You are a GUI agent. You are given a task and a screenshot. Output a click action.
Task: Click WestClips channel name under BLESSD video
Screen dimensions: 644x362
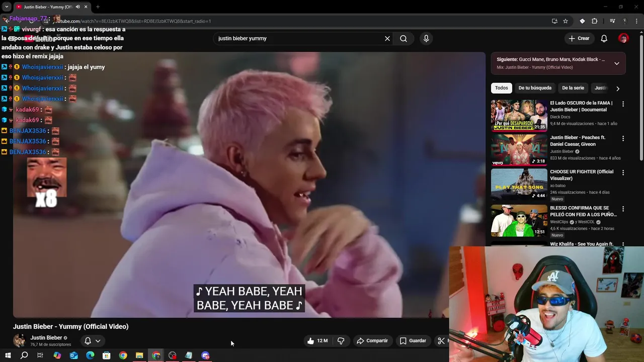click(x=559, y=222)
